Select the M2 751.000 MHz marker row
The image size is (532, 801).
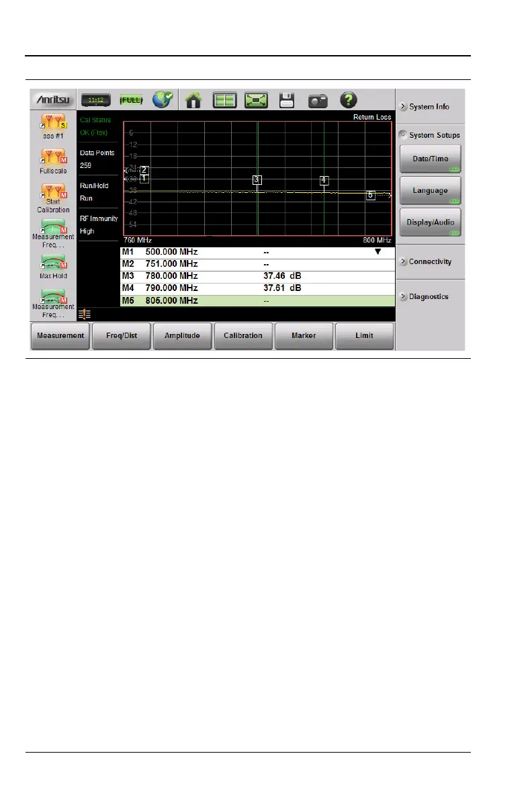(x=257, y=264)
